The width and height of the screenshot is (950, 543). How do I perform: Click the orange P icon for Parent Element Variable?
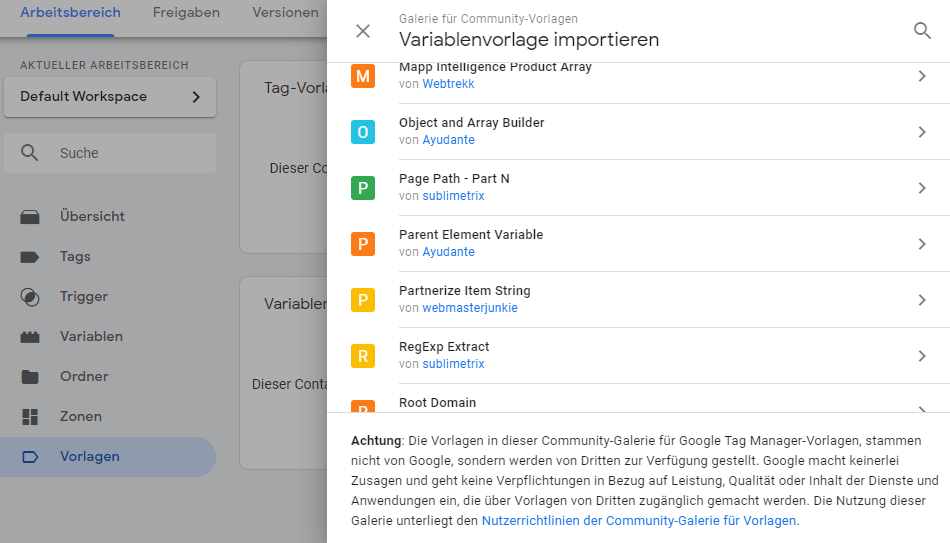363,244
